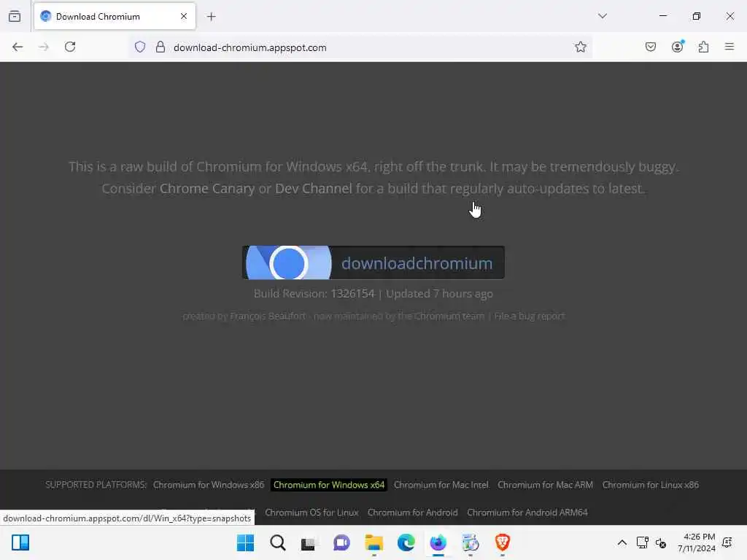The width and height of the screenshot is (747, 560).
Task: Go back to previous page
Action: (x=18, y=47)
